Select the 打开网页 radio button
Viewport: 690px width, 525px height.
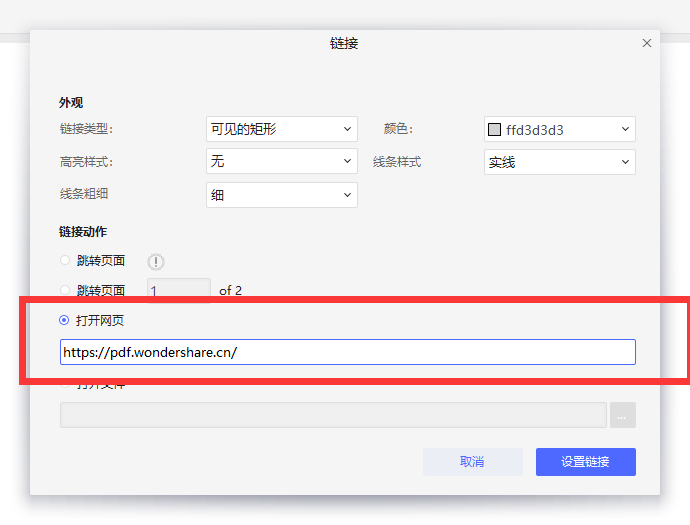64,320
